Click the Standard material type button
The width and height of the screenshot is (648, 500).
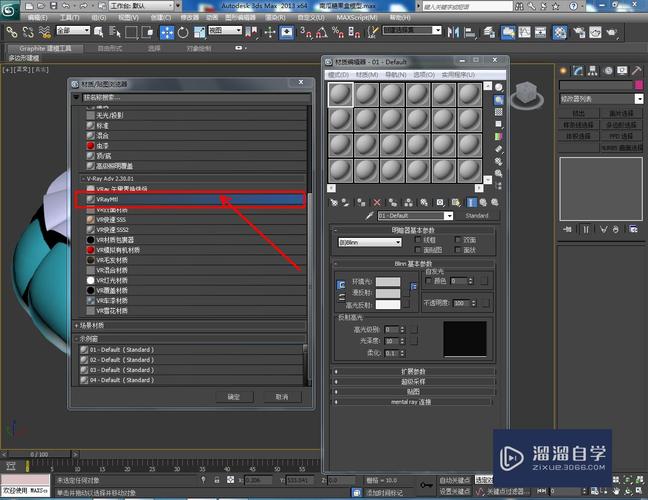477,215
